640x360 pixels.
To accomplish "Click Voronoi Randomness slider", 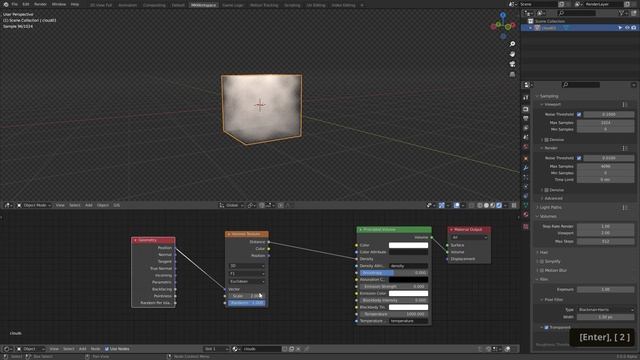I will pos(247,303).
